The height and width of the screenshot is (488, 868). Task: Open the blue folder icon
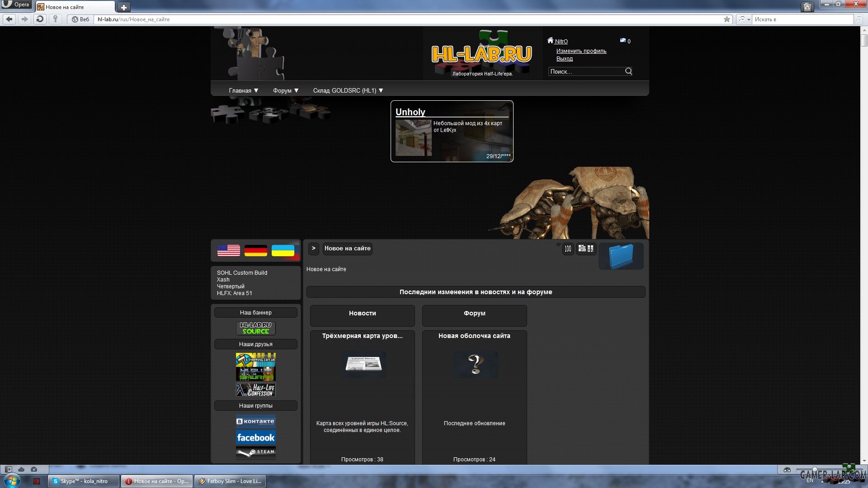pyautogui.click(x=621, y=256)
